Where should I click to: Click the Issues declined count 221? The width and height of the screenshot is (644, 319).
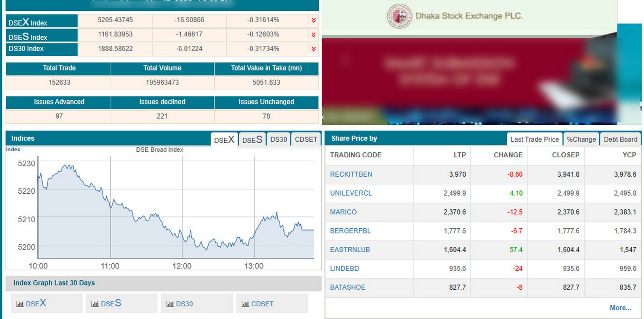pyautogui.click(x=162, y=116)
